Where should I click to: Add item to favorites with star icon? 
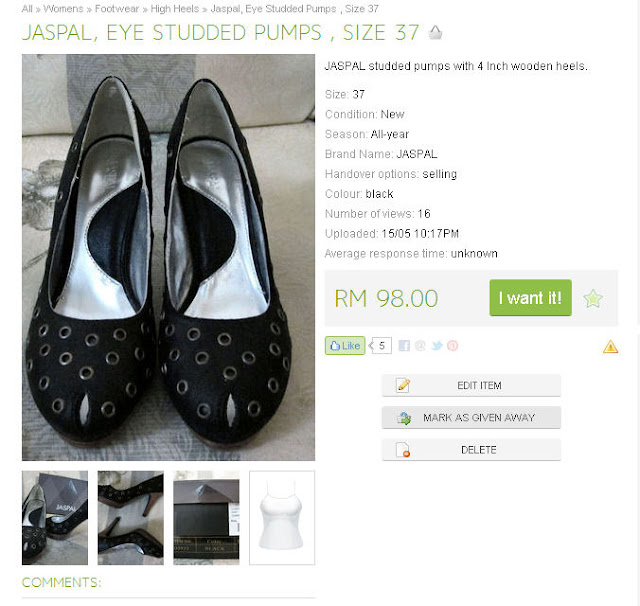coord(593,298)
